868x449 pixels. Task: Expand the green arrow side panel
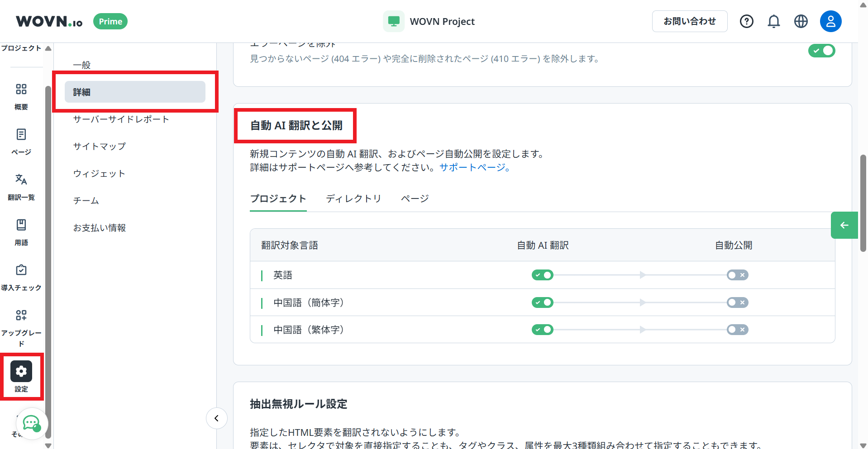pos(844,225)
